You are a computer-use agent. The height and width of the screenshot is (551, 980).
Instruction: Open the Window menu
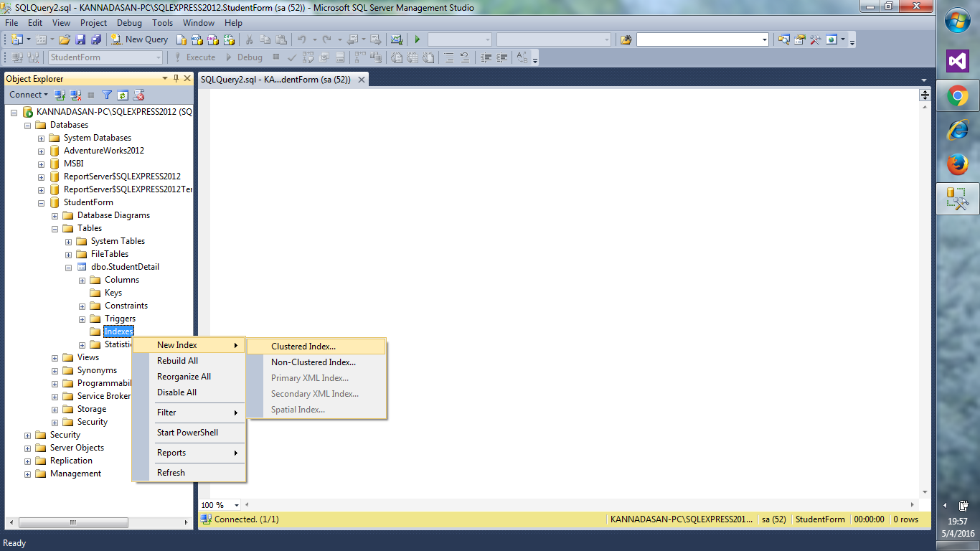(199, 23)
